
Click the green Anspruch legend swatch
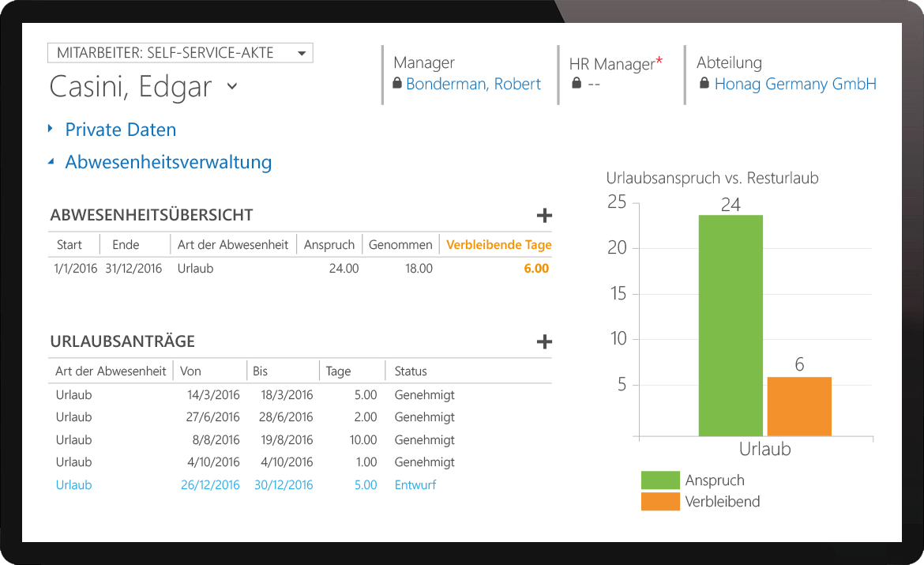pyautogui.click(x=660, y=480)
